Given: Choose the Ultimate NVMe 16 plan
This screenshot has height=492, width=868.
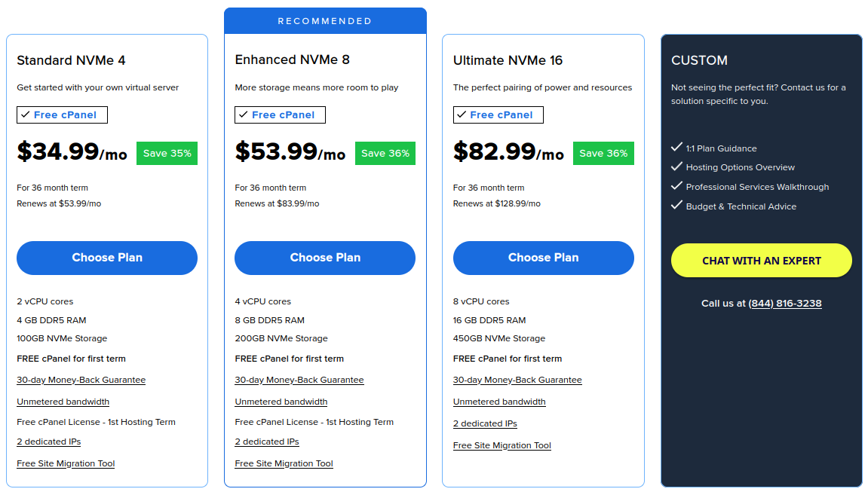Looking at the screenshot, I should point(543,258).
